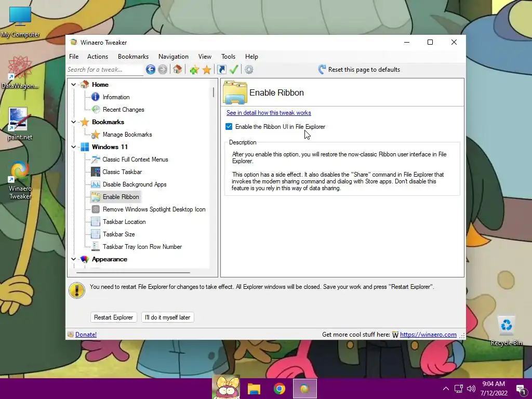Add bookmark with green plus star icon
This screenshot has width=532, height=399.
pyautogui.click(x=194, y=70)
